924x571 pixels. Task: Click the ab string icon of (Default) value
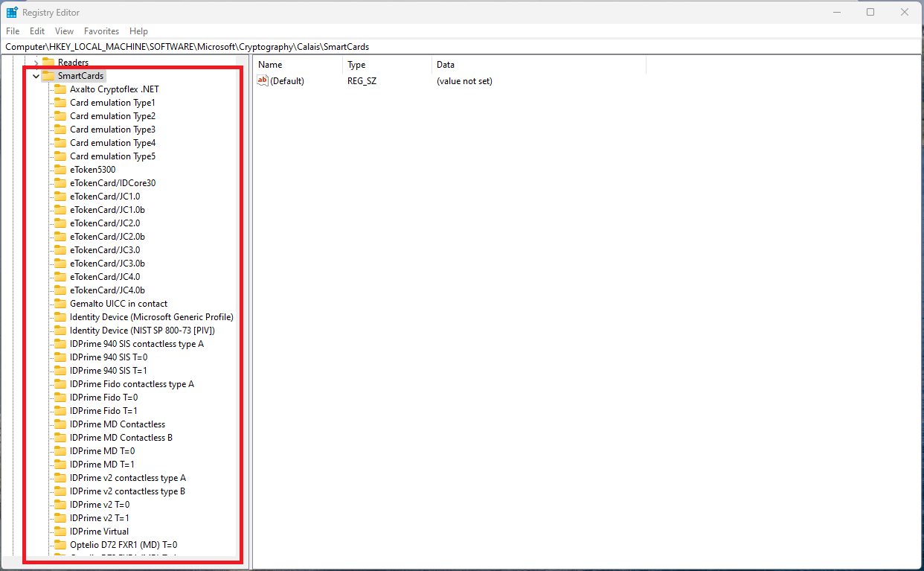pyautogui.click(x=263, y=81)
